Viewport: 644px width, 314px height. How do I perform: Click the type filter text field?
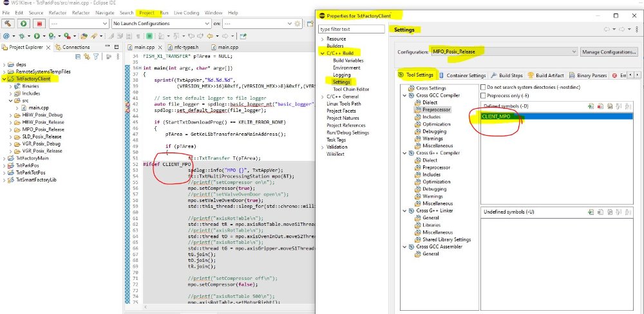[352, 29]
